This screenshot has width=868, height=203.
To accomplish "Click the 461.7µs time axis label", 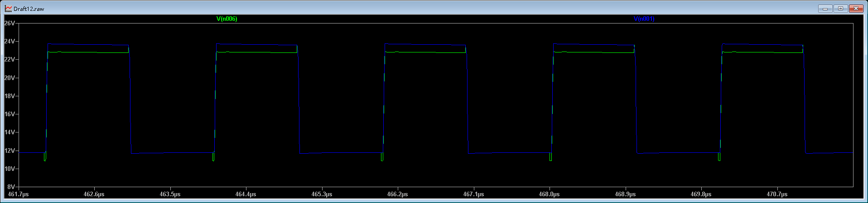I will click(x=19, y=194).
